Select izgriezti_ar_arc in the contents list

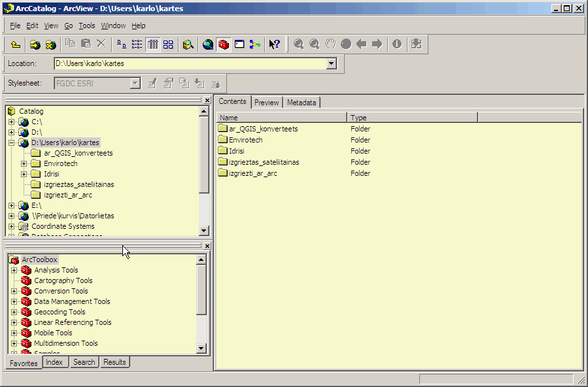[x=253, y=173]
